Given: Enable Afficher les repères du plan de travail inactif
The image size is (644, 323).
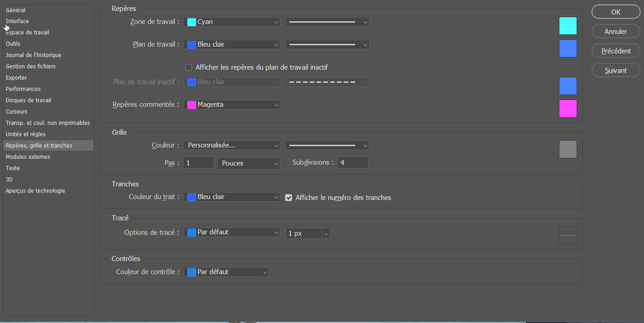Looking at the screenshot, I should point(189,67).
